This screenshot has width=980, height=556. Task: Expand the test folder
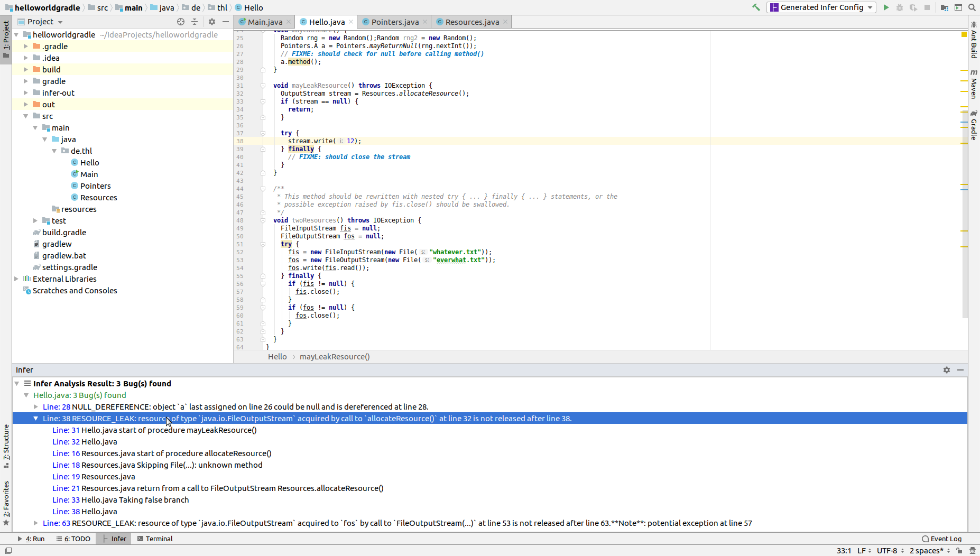pyautogui.click(x=35, y=221)
